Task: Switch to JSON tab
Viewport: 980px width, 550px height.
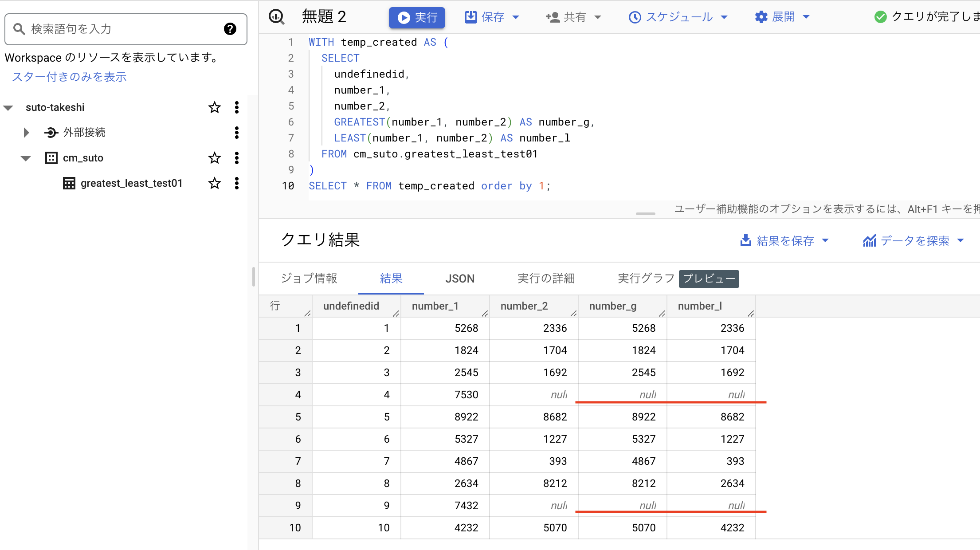Action: pyautogui.click(x=460, y=279)
